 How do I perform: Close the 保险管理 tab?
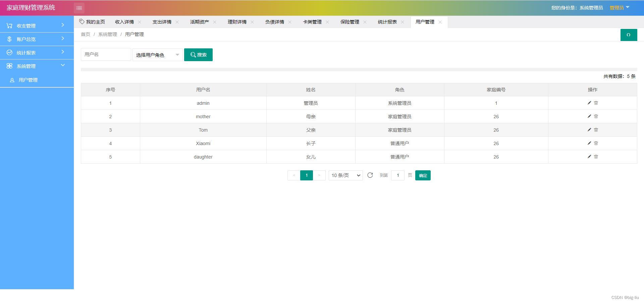(x=365, y=22)
